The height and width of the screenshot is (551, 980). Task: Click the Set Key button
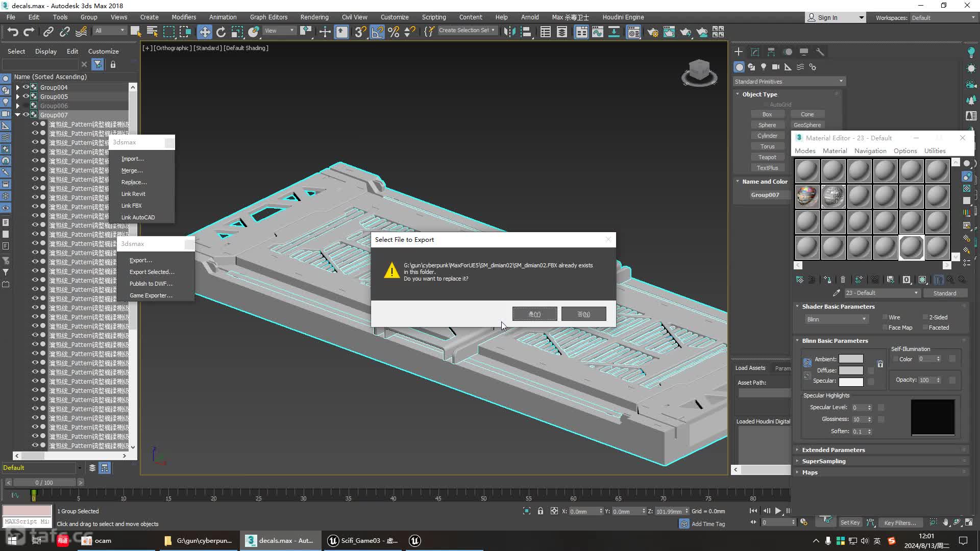pyautogui.click(x=850, y=522)
